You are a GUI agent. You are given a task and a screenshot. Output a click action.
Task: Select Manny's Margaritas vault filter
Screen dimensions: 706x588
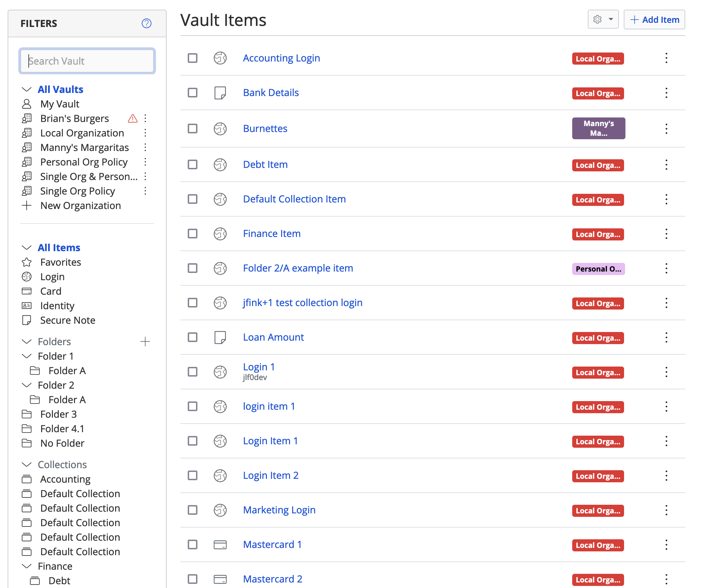84,148
